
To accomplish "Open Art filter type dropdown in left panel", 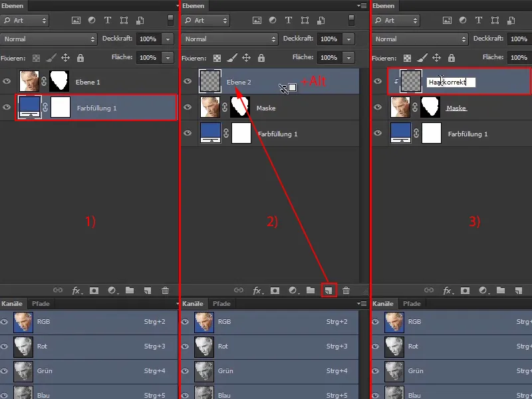I will point(25,21).
